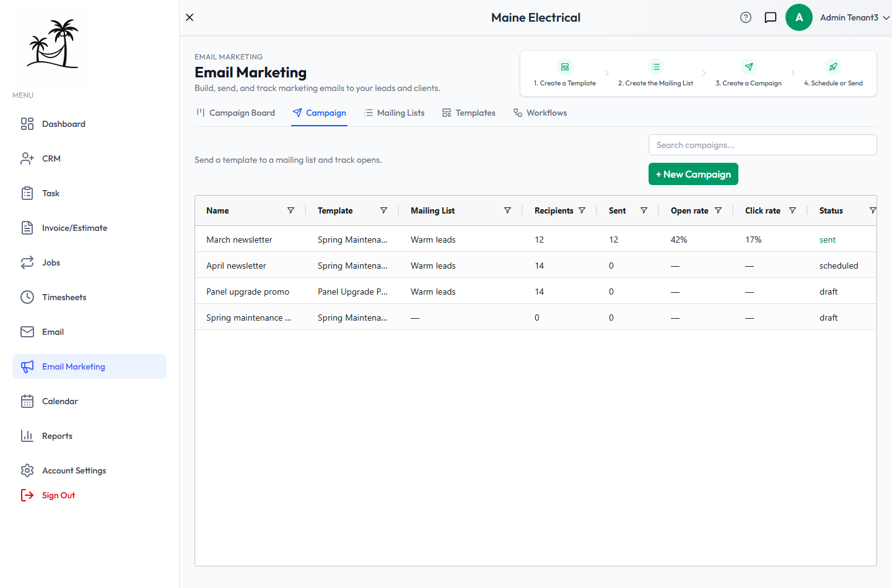Click the Panel Upgrade P... template cell
Screen dimensions: 892x588
[352, 292]
